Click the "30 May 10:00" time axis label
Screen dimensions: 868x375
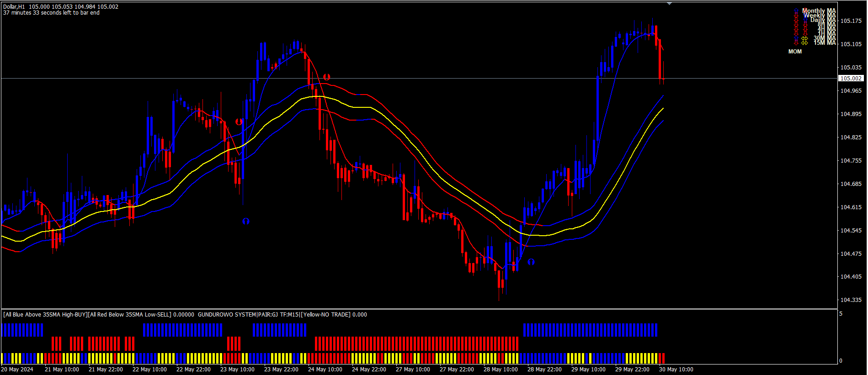click(x=676, y=370)
